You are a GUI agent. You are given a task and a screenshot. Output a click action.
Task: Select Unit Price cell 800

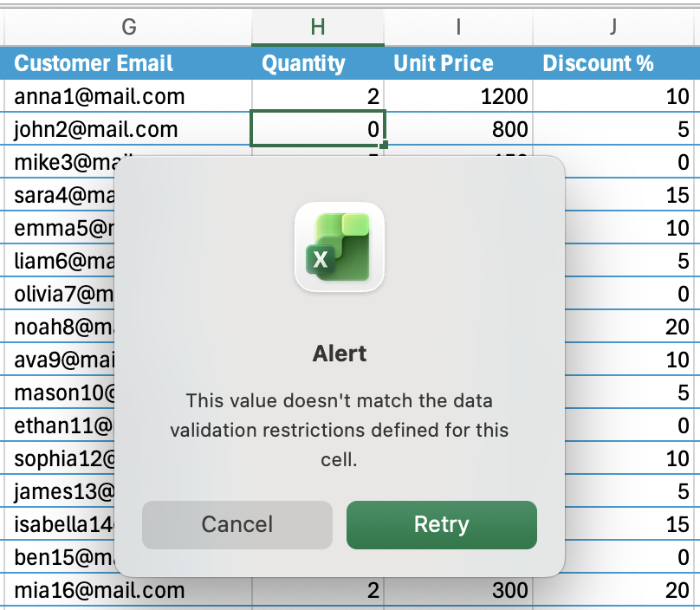pyautogui.click(x=458, y=129)
